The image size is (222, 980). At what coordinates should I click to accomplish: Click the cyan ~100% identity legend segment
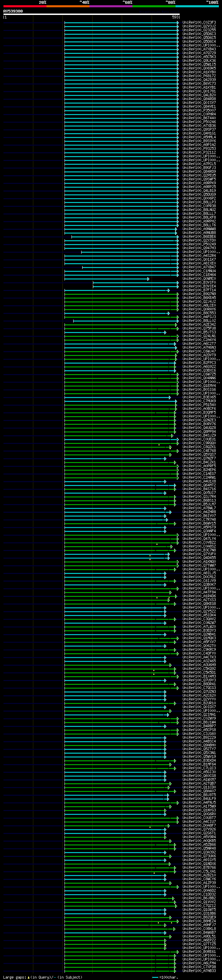[197, 6]
